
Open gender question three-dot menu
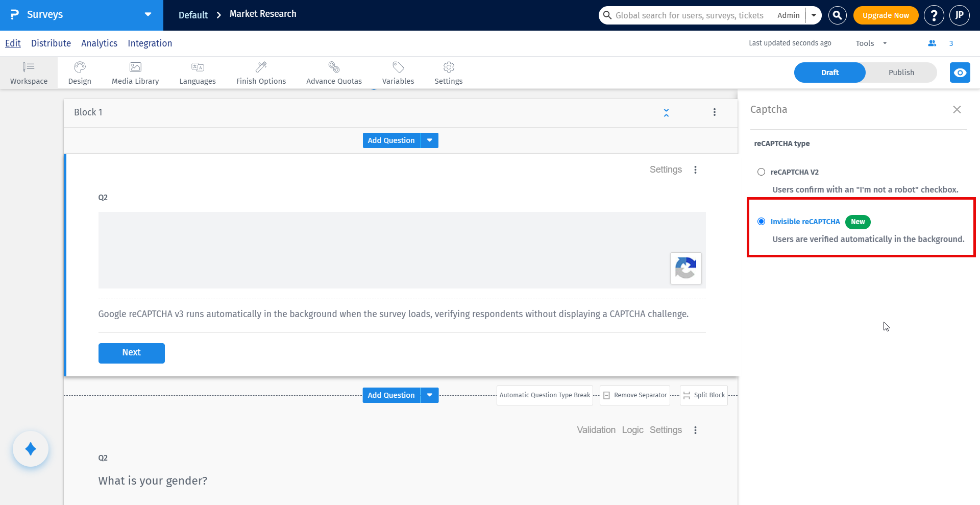click(695, 430)
